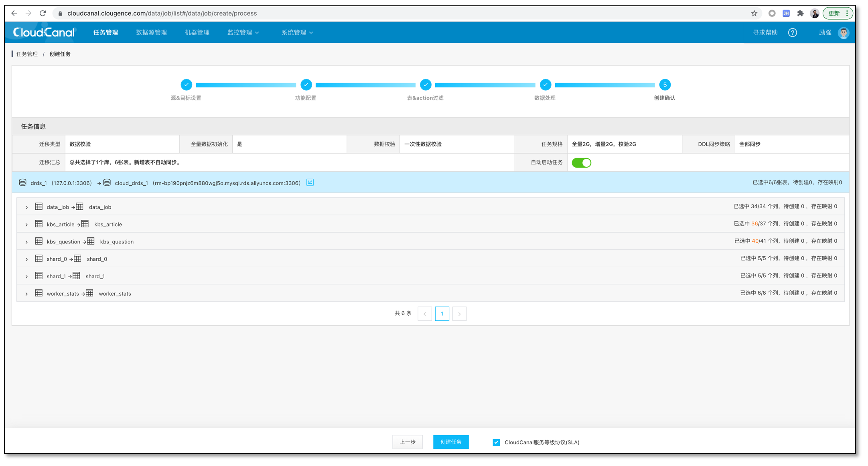
Task: Go to pagination page 1
Action: pos(442,314)
